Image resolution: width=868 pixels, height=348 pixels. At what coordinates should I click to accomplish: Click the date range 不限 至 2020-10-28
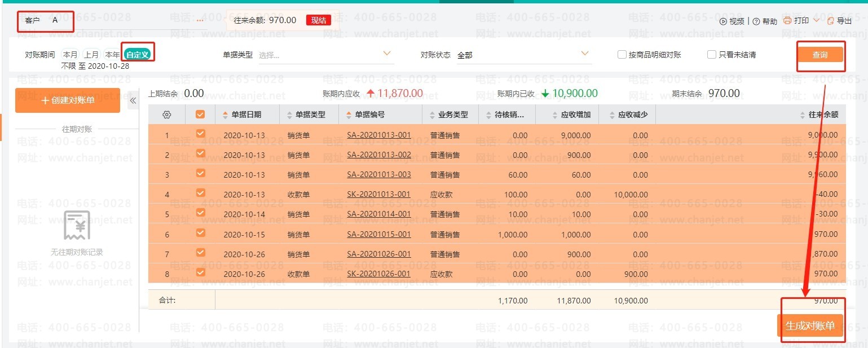click(x=95, y=66)
